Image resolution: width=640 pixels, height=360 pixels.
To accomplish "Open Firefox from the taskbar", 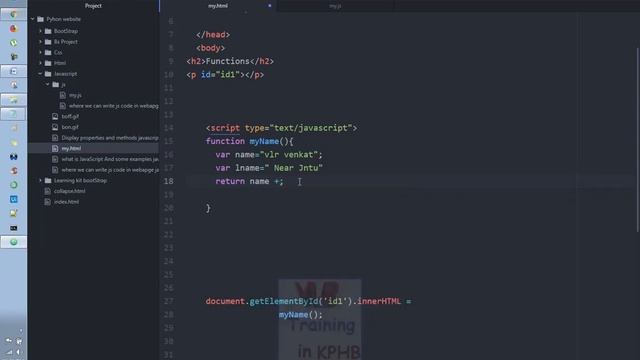I will [13, 29].
